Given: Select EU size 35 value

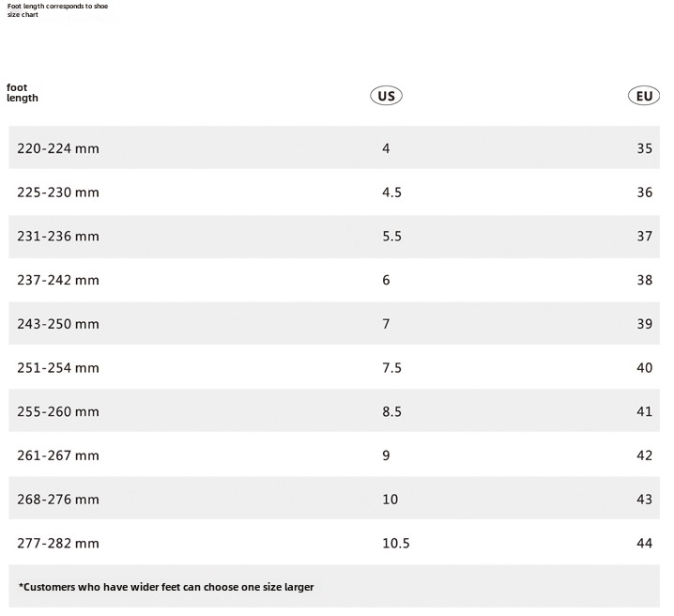Looking at the screenshot, I should pos(644,148).
